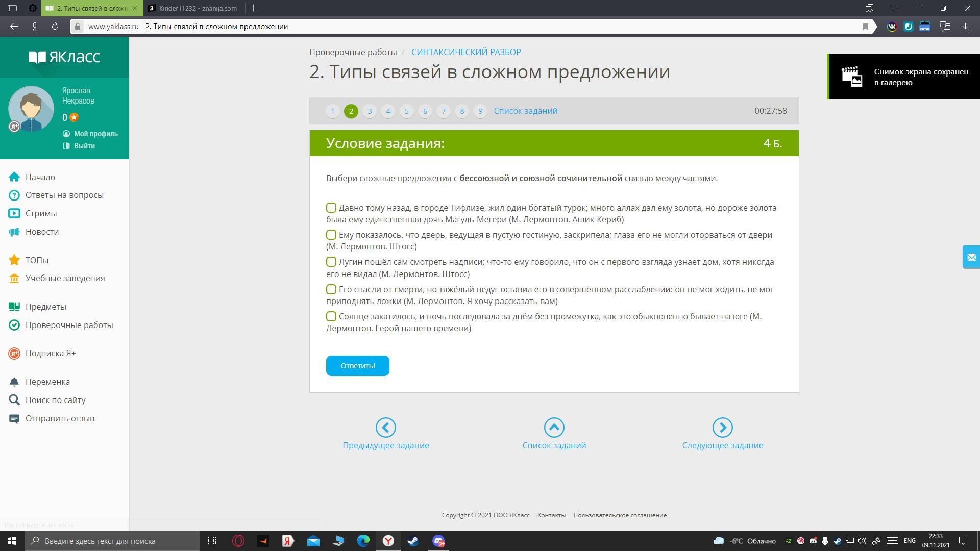Click the up-arrow Список заданий circle icon
This screenshot has width=980, height=551.
tap(554, 428)
